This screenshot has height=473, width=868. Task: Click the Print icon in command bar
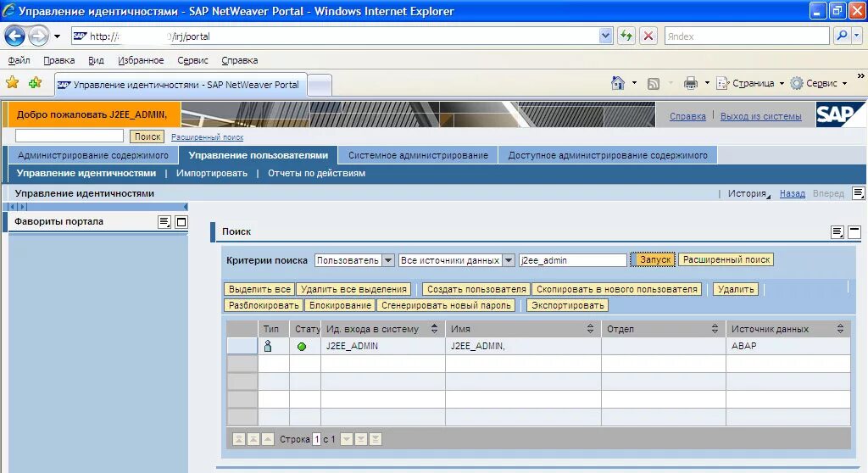coord(690,84)
